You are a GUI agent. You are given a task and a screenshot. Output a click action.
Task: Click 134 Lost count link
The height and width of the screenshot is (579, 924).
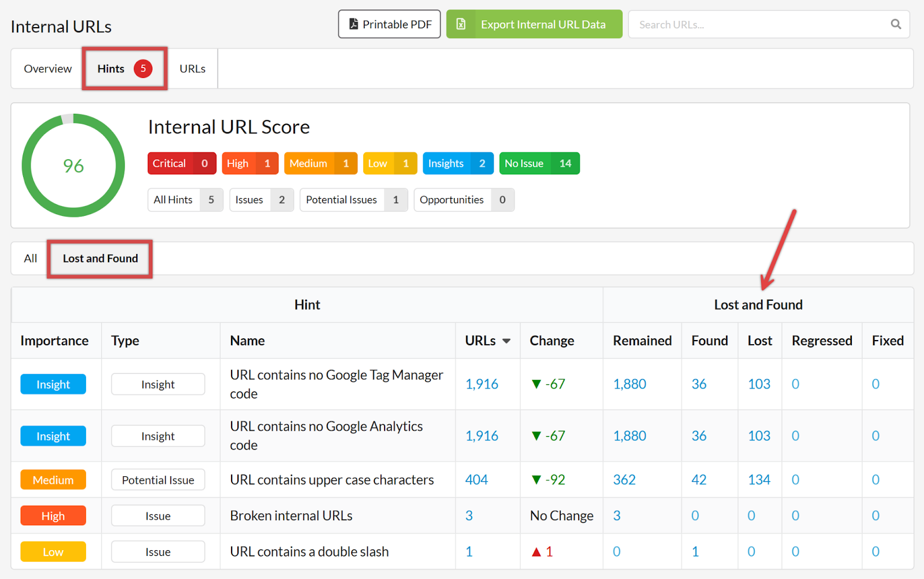(759, 480)
